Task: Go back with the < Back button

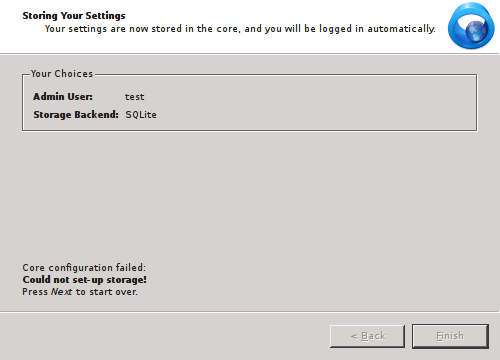Action: 367,336
